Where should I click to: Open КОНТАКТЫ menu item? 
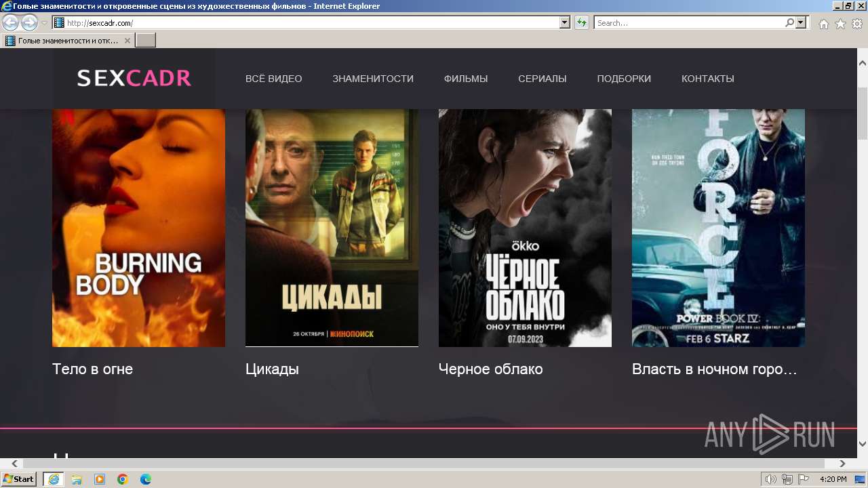tap(708, 79)
